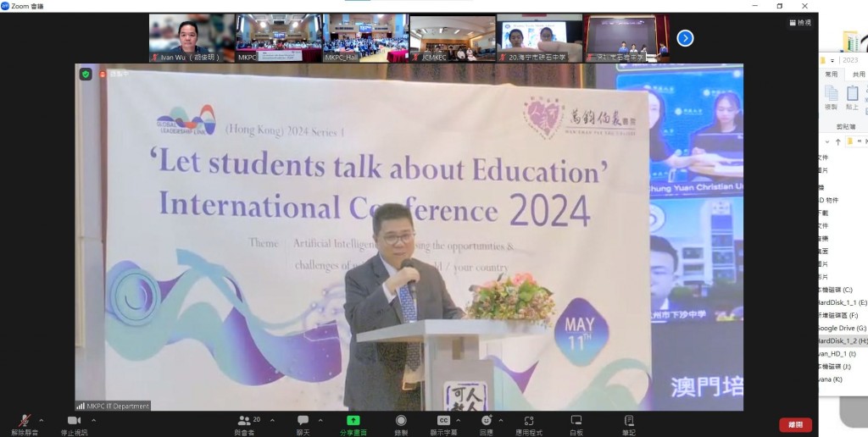Click the green encryption shield icon

pyautogui.click(x=86, y=75)
